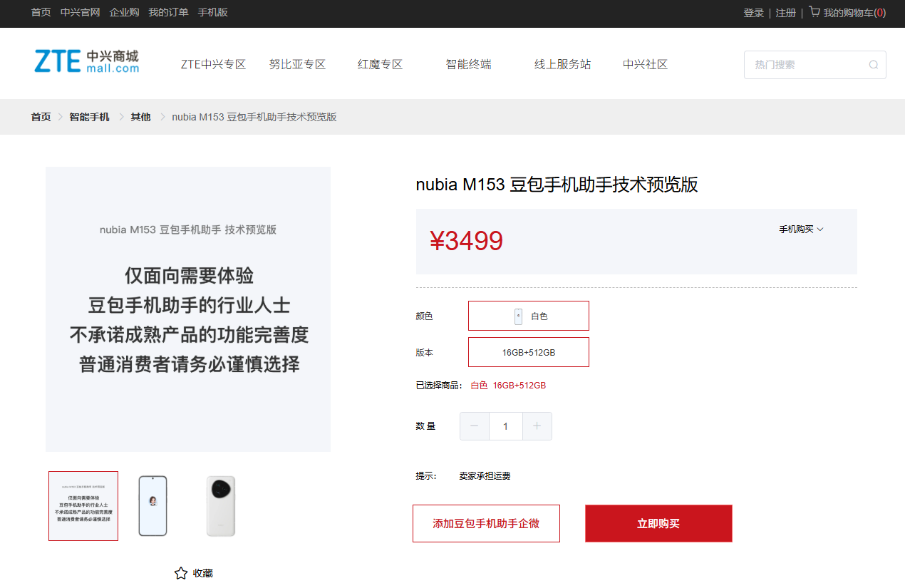Click the ZTE 中兴商城 logo
This screenshot has height=588, width=905.
click(x=86, y=62)
